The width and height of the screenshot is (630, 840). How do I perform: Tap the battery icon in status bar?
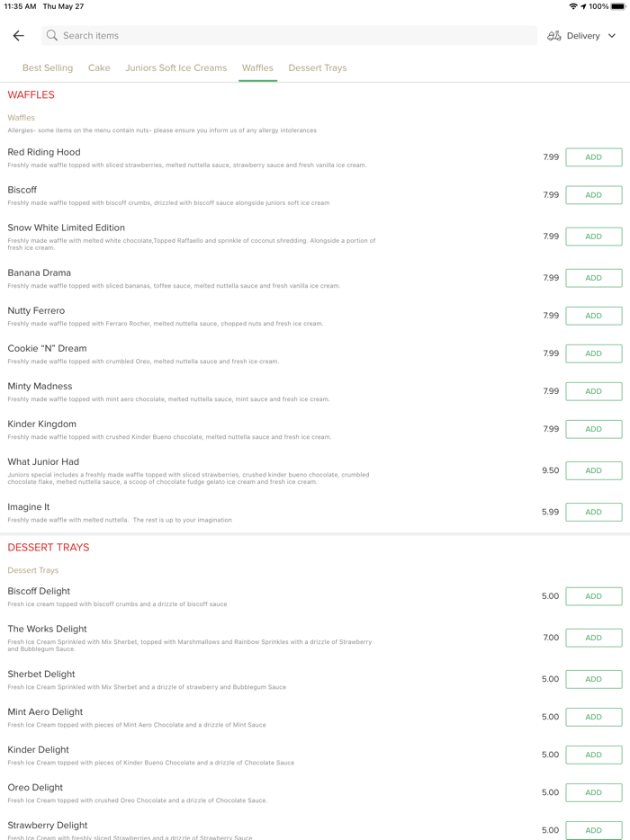pyautogui.click(x=618, y=6)
